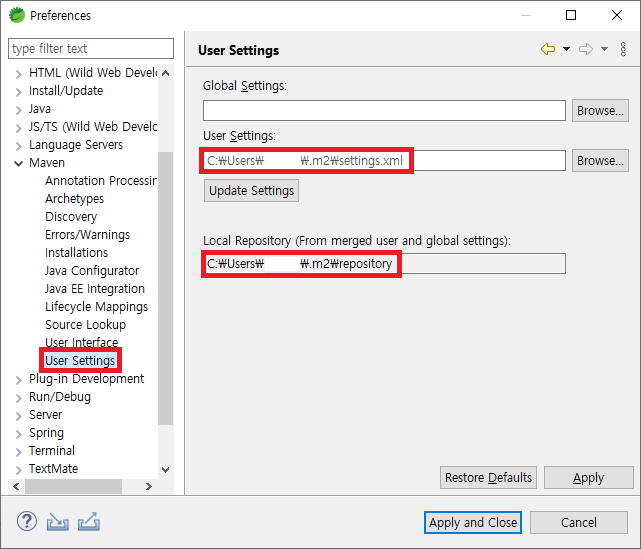Cancel the Preferences dialog
Screen dimensions: 641x549
pyautogui.click(x=578, y=522)
